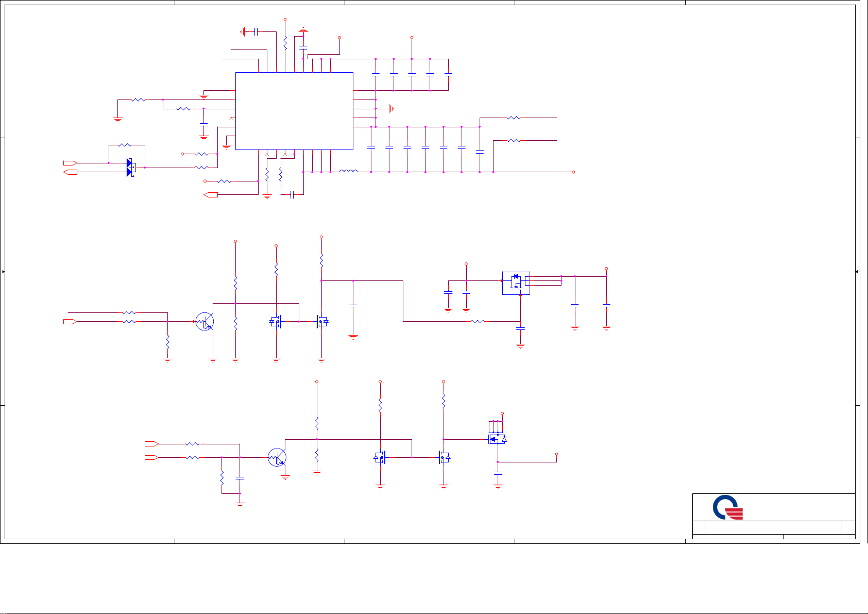868x614 pixels.
Task: Click the Quanta logo in title block
Action: coord(728,508)
